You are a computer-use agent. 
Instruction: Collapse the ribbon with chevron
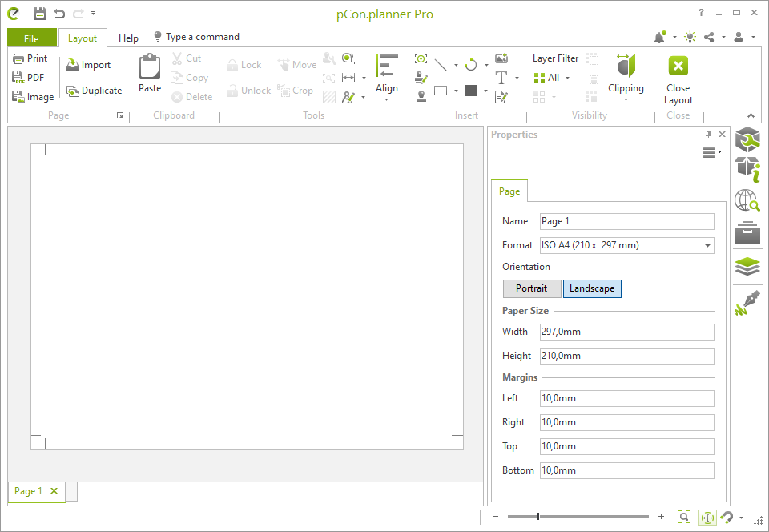click(x=751, y=115)
